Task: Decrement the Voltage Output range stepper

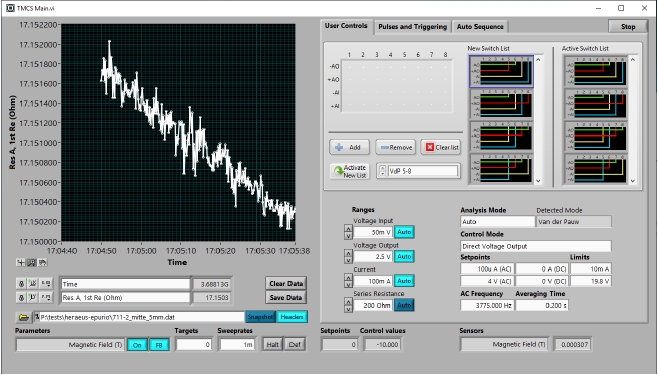Action: (348, 260)
